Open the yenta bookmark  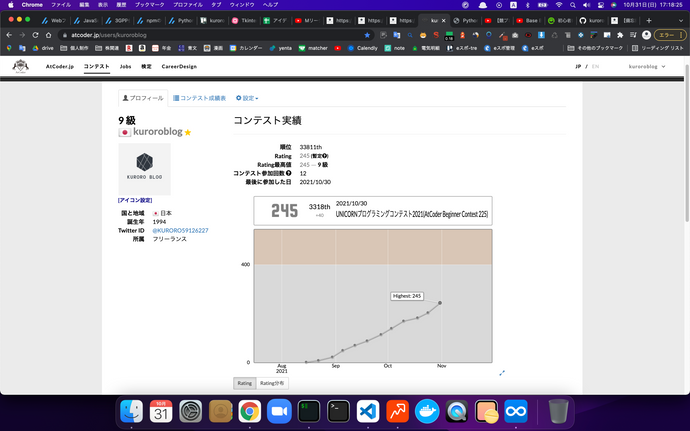[280, 48]
